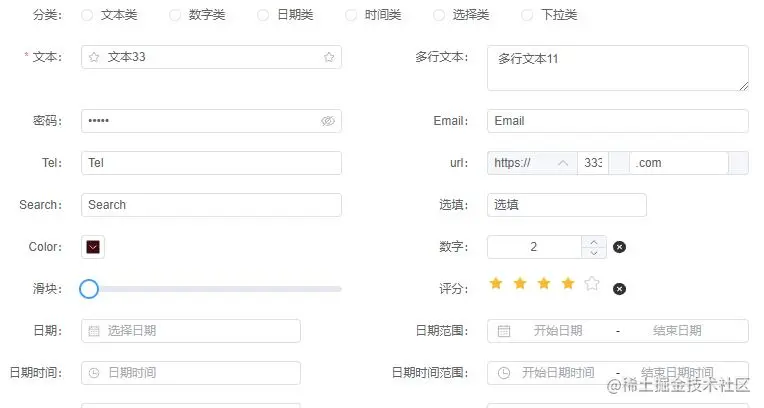Click calendar icon in 日期范围 field

point(504,331)
